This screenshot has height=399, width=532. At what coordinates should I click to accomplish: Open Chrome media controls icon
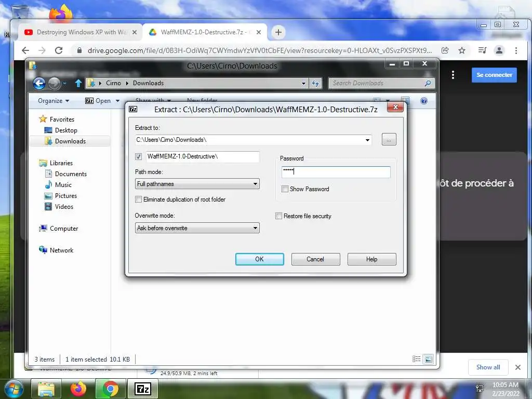pyautogui.click(x=482, y=50)
